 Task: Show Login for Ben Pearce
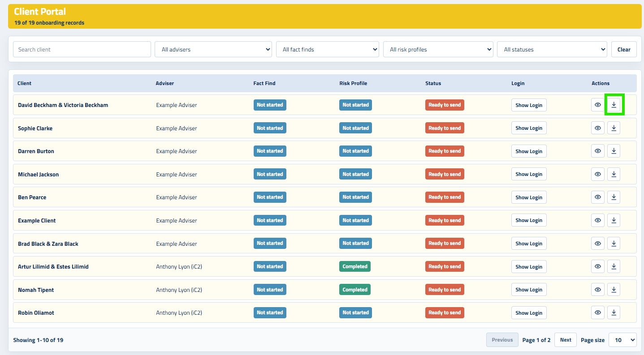pos(529,197)
